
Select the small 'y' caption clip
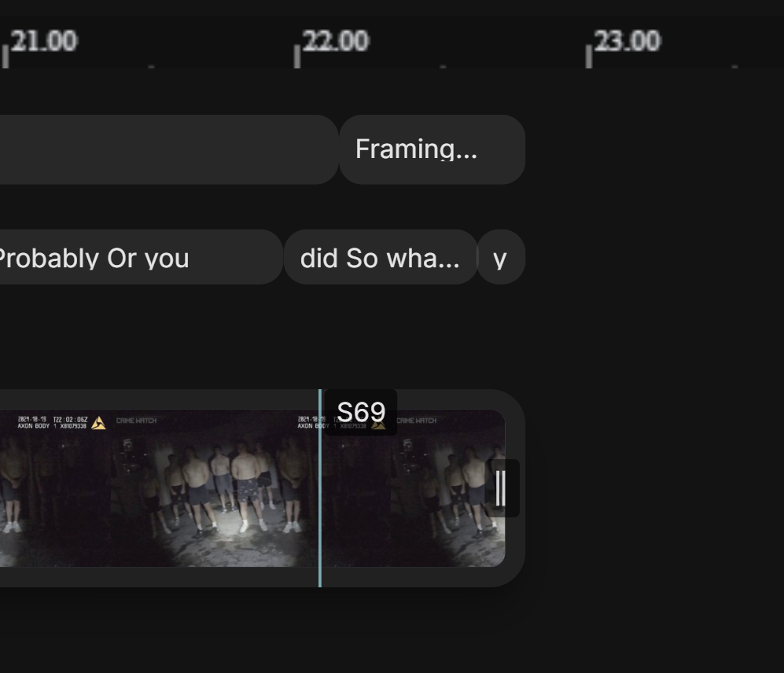pyautogui.click(x=502, y=257)
